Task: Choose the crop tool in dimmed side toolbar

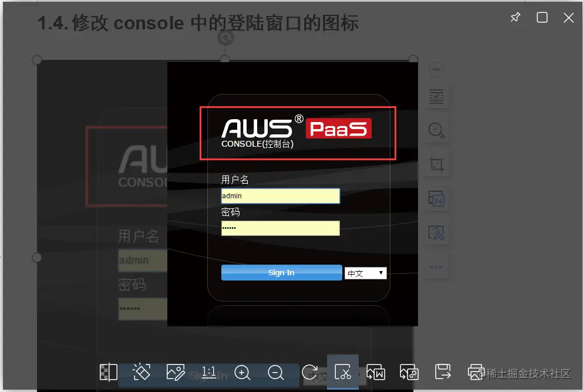Action: [x=436, y=164]
